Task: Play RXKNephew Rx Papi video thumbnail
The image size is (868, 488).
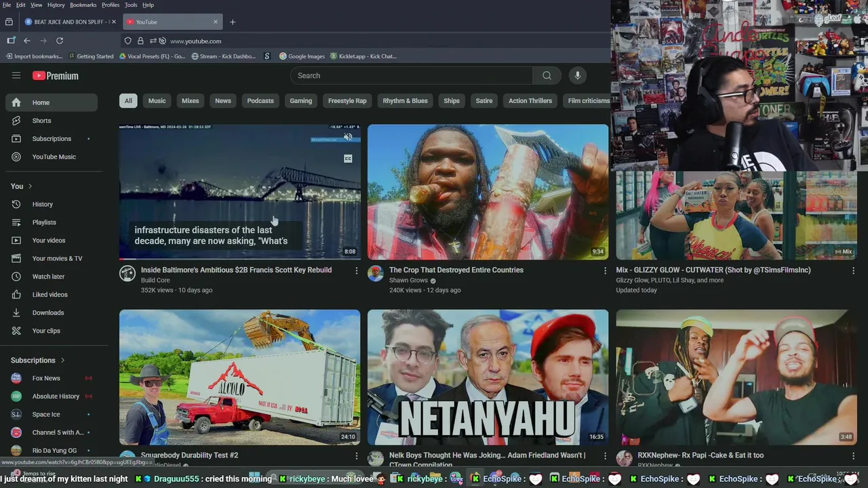Action: tap(736, 377)
